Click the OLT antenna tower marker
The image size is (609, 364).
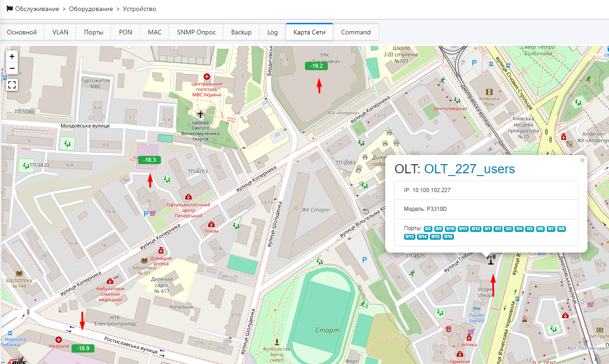[x=490, y=260]
